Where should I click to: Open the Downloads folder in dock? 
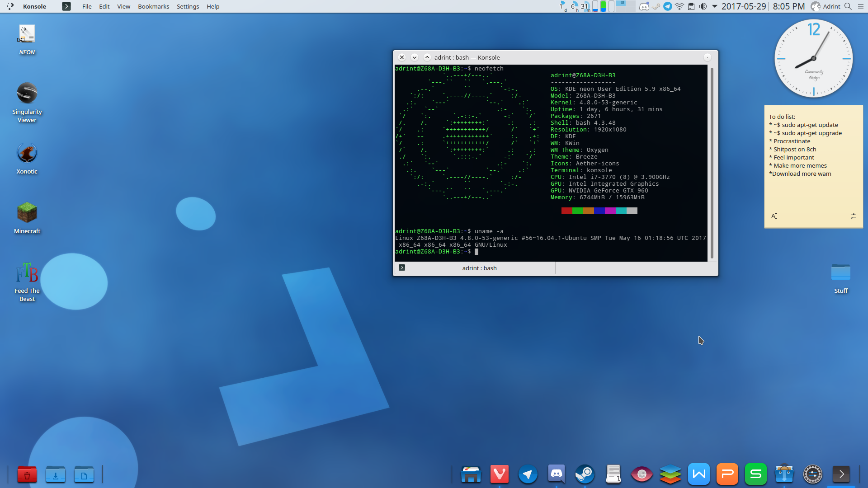click(x=56, y=474)
